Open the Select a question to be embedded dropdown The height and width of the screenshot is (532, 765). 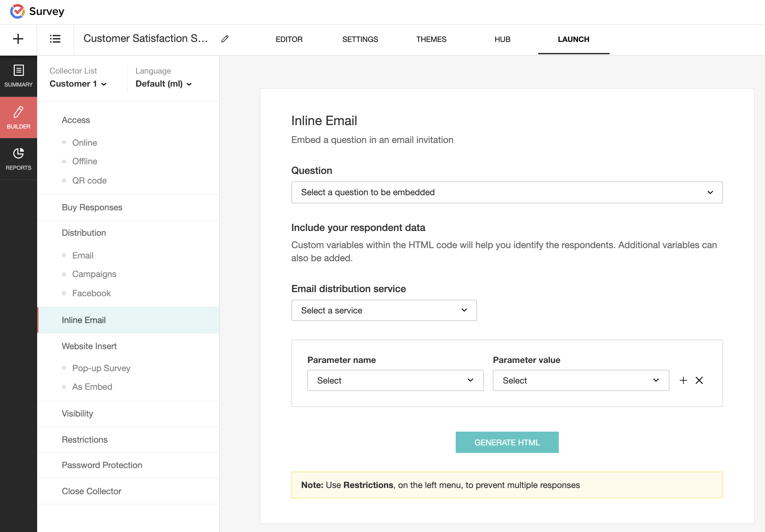click(x=507, y=192)
